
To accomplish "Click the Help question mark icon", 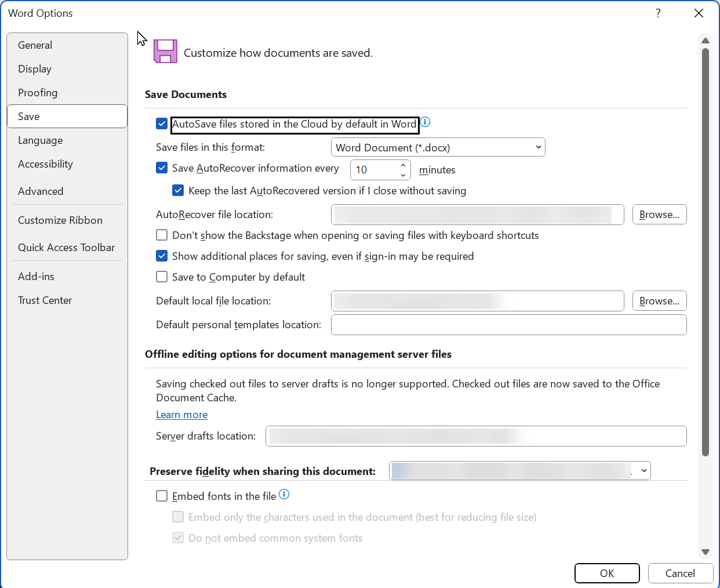I will (x=658, y=13).
